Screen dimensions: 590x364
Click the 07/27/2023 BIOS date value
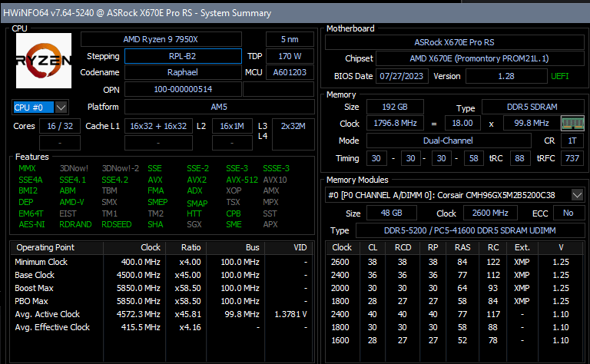pyautogui.click(x=402, y=76)
